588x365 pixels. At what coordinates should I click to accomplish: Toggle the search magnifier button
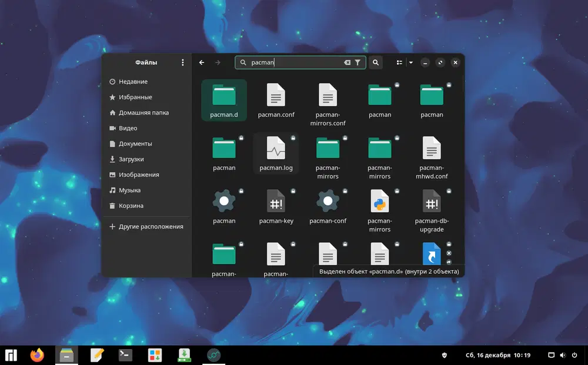376,62
